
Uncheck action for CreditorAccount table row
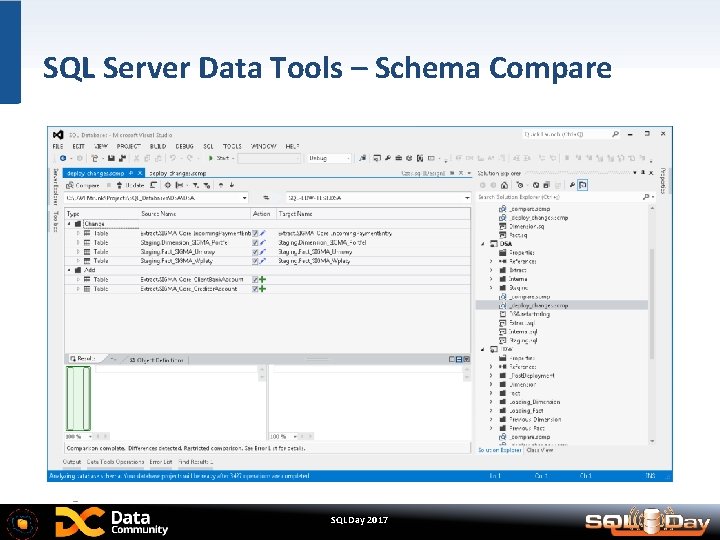click(x=255, y=289)
